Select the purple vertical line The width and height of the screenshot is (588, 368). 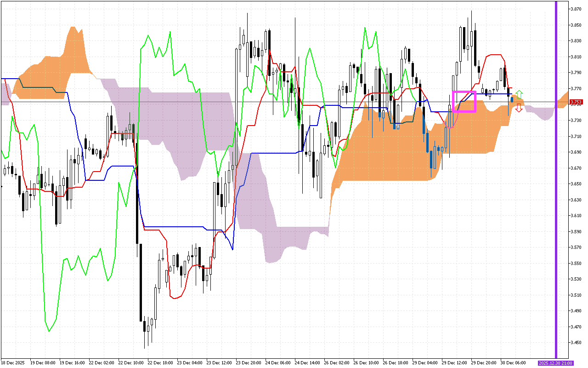pyautogui.click(x=556, y=184)
